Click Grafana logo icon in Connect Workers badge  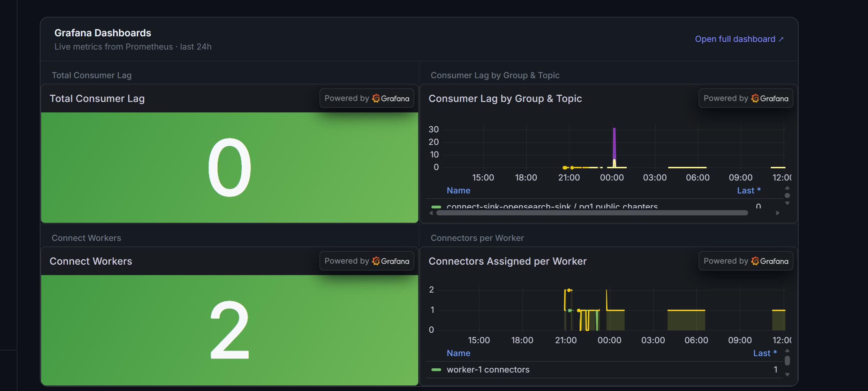[x=376, y=261]
